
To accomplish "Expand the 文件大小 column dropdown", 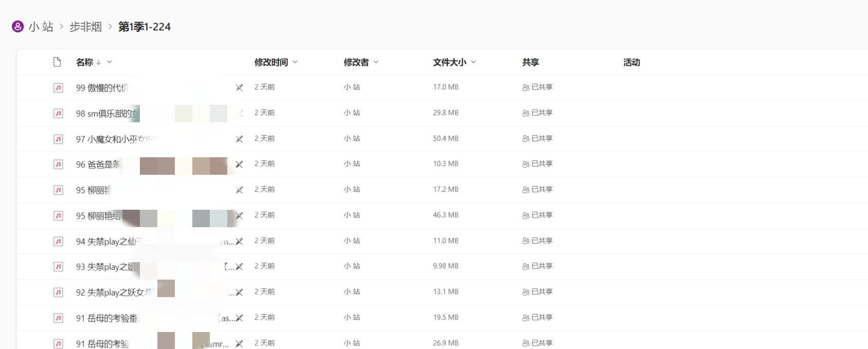I will tap(474, 62).
